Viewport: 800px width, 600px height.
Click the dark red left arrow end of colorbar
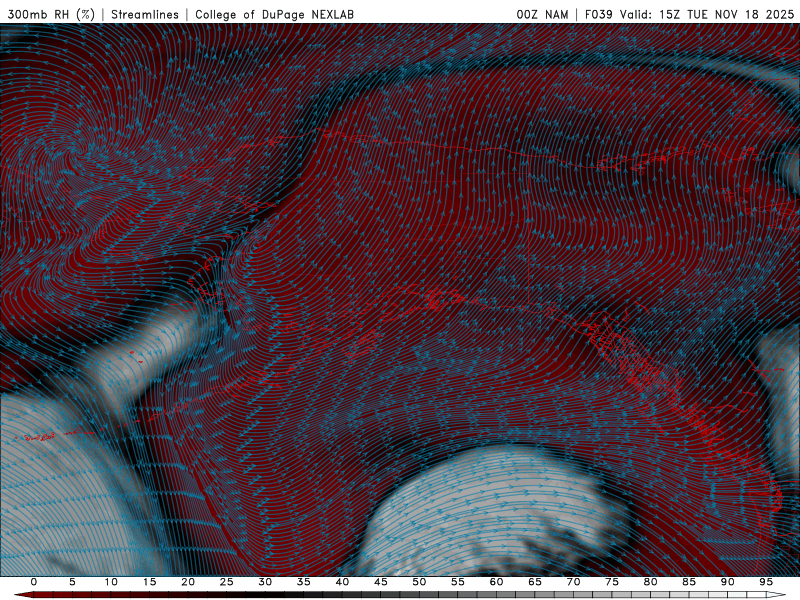click(x=23, y=595)
